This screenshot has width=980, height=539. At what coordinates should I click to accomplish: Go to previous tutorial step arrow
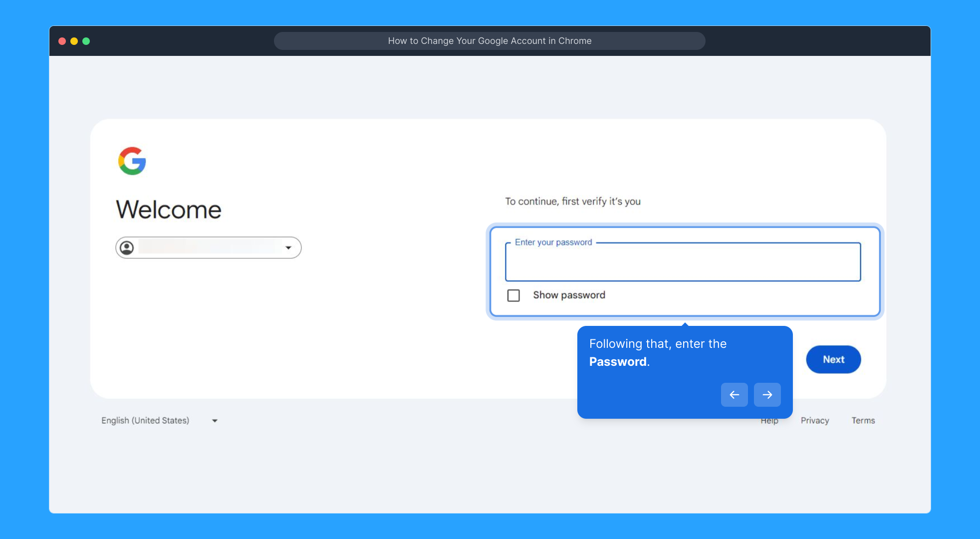(734, 395)
